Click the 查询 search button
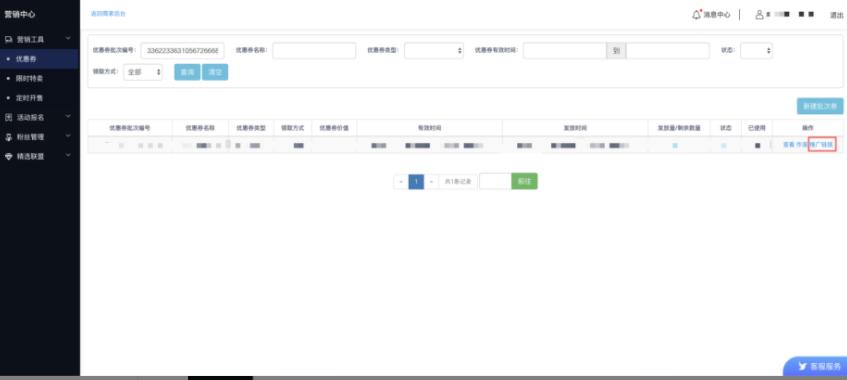The height and width of the screenshot is (380, 847). click(x=187, y=72)
